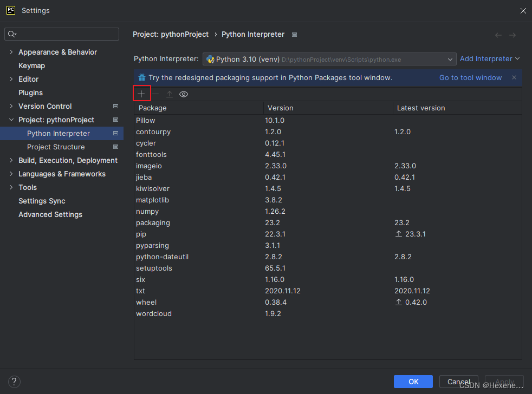Click the upgrade arrow beside pip 23.3.1
This screenshot has width=532, height=394.
pos(399,234)
